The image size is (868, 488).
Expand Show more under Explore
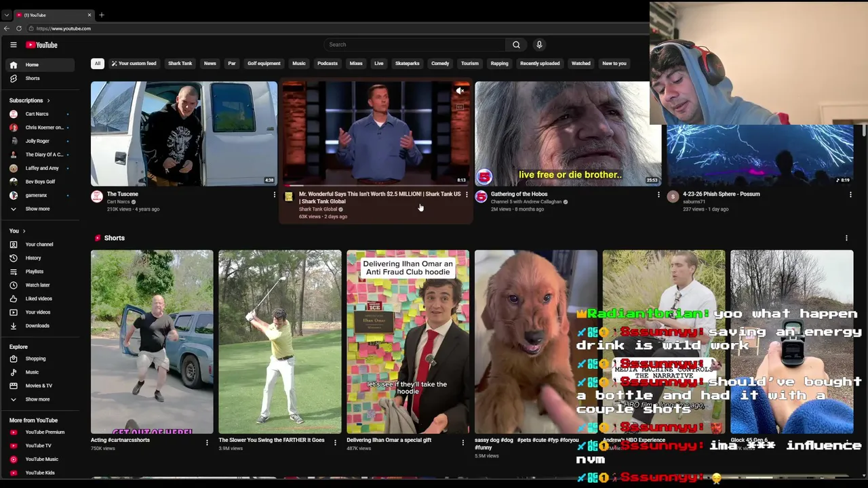(x=41, y=399)
